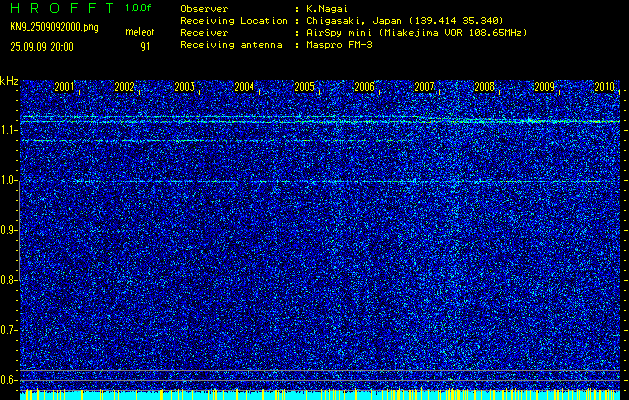Click the receiver value AirSpy mini
The height and width of the screenshot is (400, 629).
coord(416,33)
